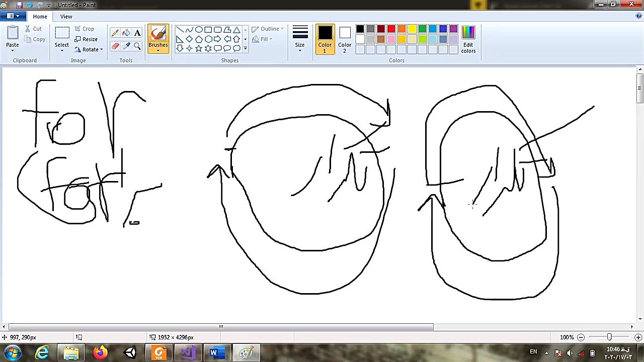Click the rectangular Select icon
The width and height of the screenshot is (644, 362).
pyautogui.click(x=62, y=33)
